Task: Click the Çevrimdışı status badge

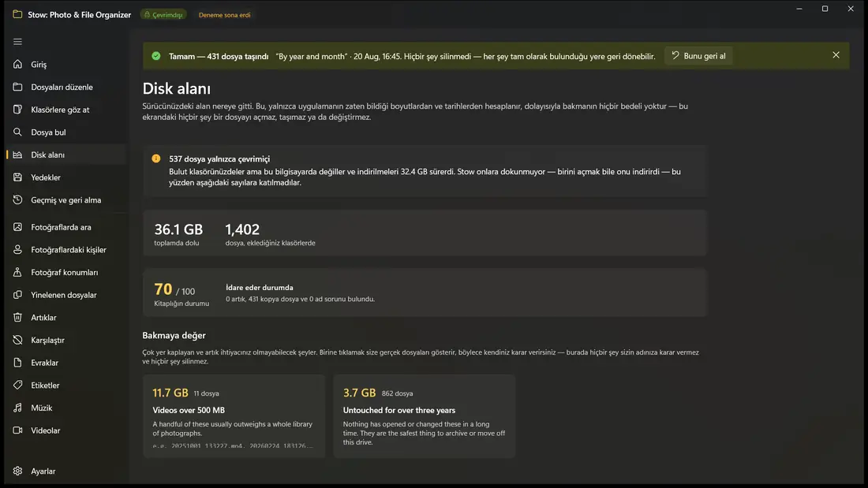Action: pyautogui.click(x=163, y=15)
